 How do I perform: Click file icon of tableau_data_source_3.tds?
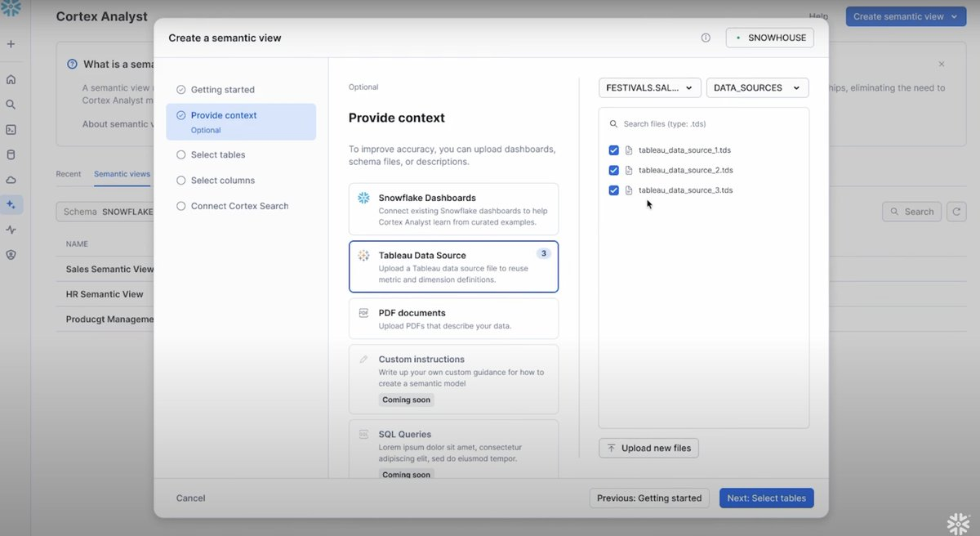pos(629,190)
